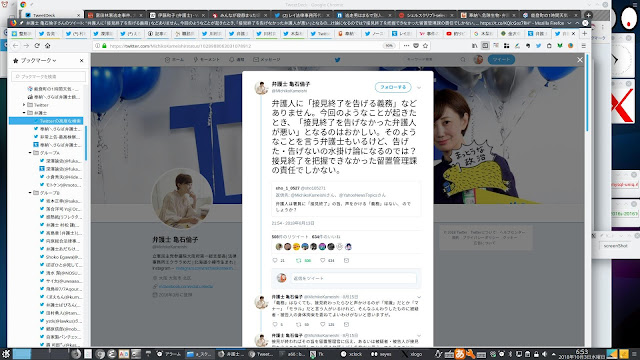Open the モーメント Twitter nav item
The width and height of the screenshot is (640, 360).
click(207, 60)
